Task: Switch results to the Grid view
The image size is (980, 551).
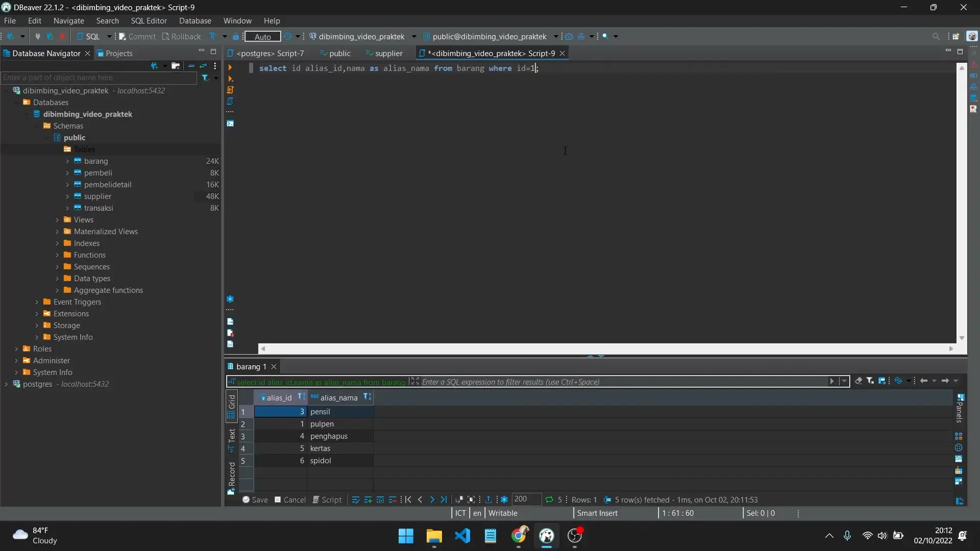Action: click(x=232, y=407)
